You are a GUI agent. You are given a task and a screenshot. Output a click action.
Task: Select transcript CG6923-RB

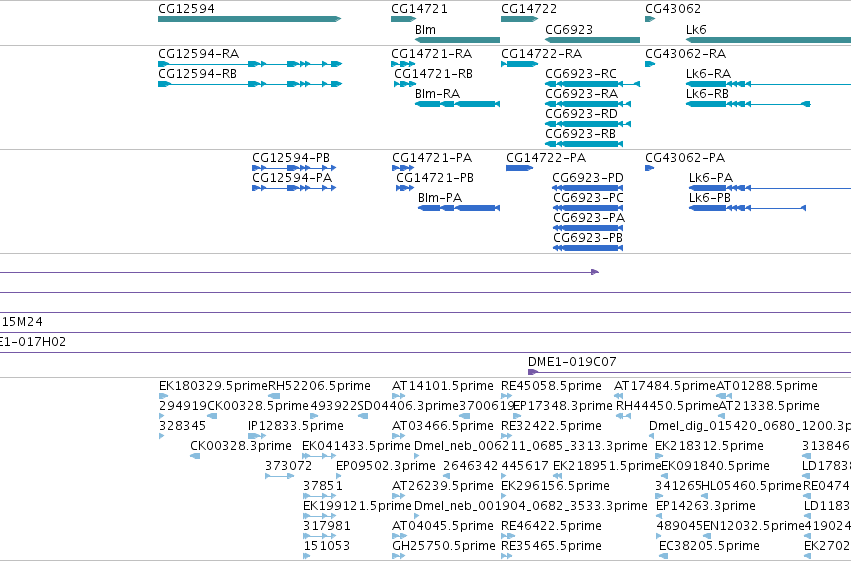pyautogui.click(x=584, y=144)
